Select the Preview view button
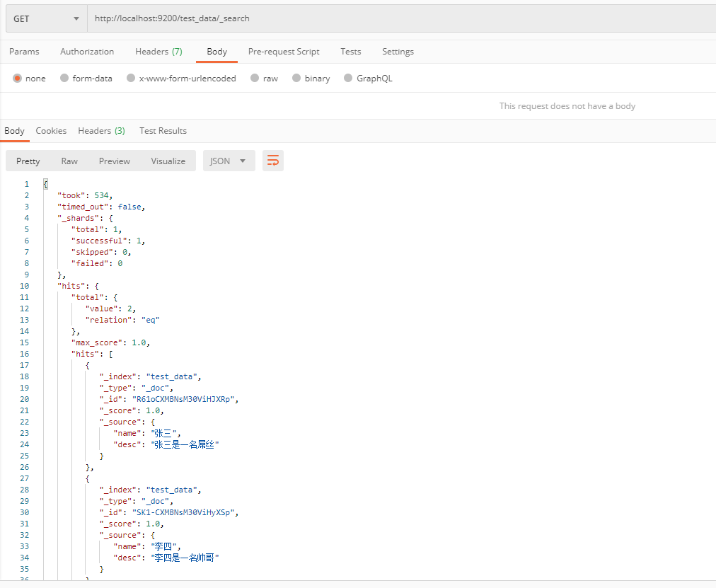The image size is (716, 588). pyautogui.click(x=115, y=161)
